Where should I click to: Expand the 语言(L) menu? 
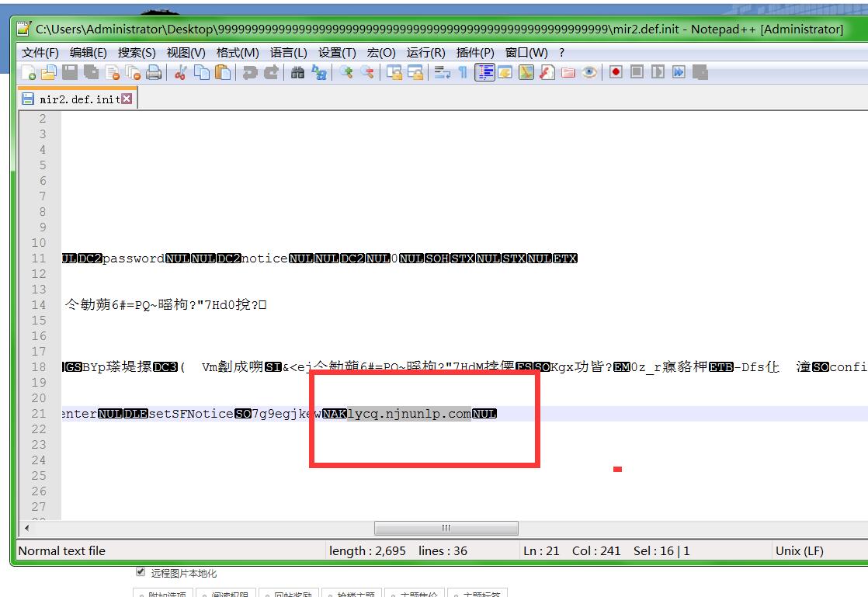tap(289, 53)
